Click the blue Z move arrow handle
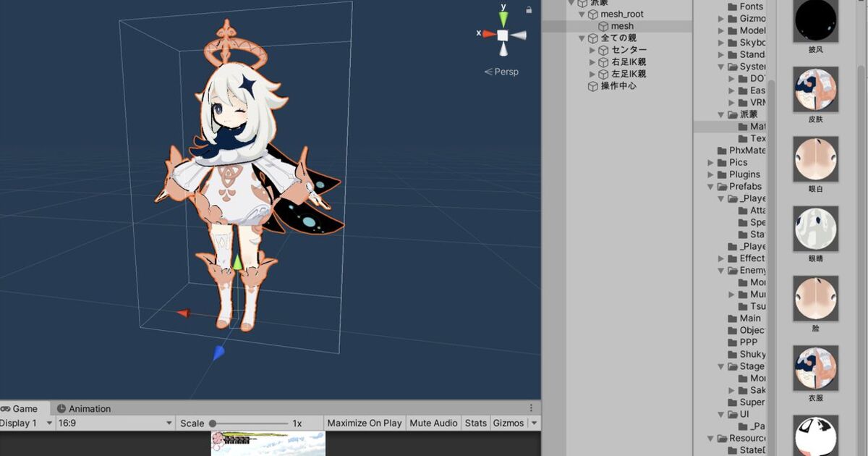This screenshot has width=868, height=456. point(218,352)
